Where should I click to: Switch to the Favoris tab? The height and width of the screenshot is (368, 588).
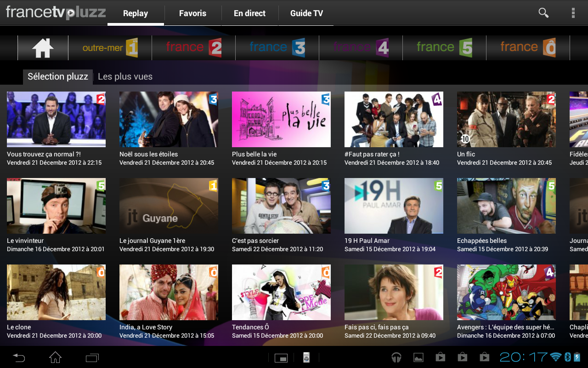coord(192,13)
